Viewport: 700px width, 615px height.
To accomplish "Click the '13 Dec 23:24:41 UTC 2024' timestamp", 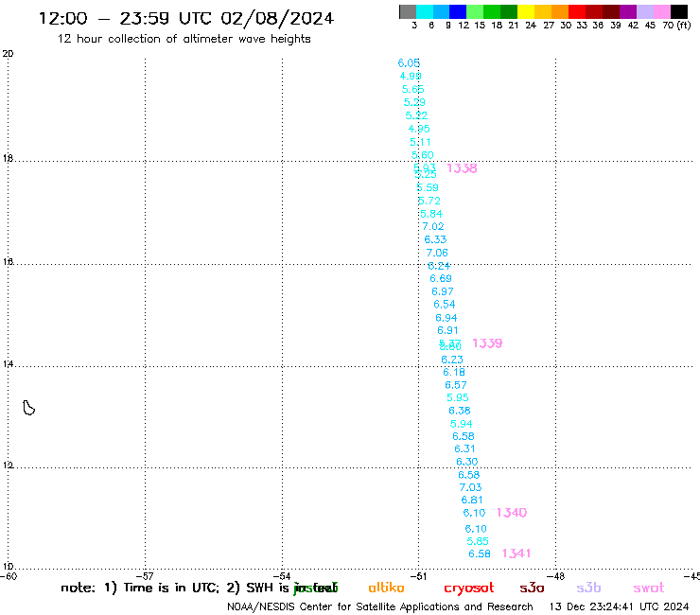I will click(x=620, y=607).
